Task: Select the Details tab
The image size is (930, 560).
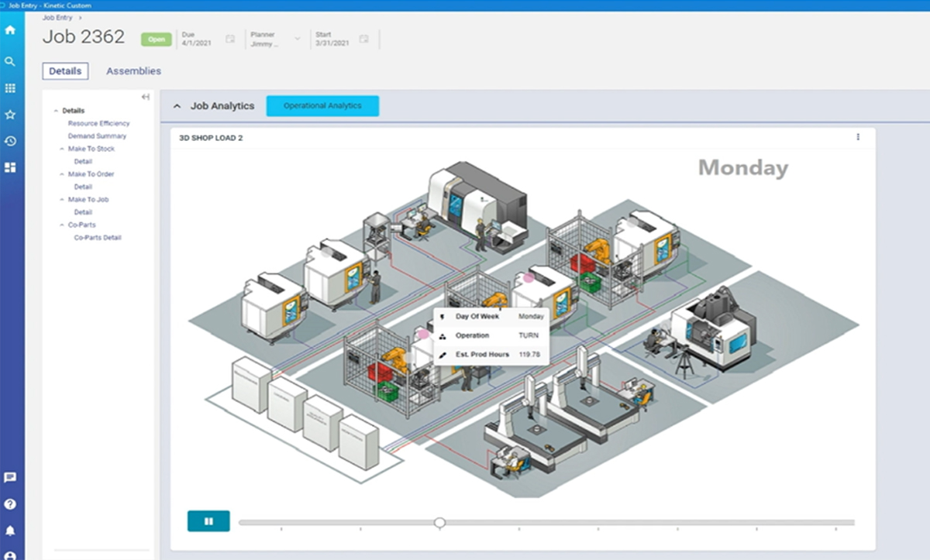Action: (65, 71)
